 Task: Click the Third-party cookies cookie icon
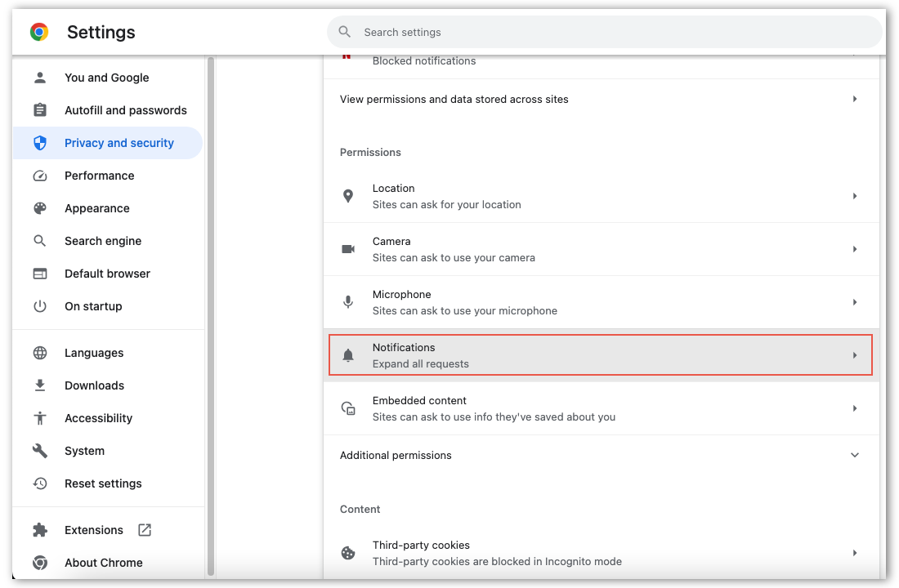coord(348,552)
